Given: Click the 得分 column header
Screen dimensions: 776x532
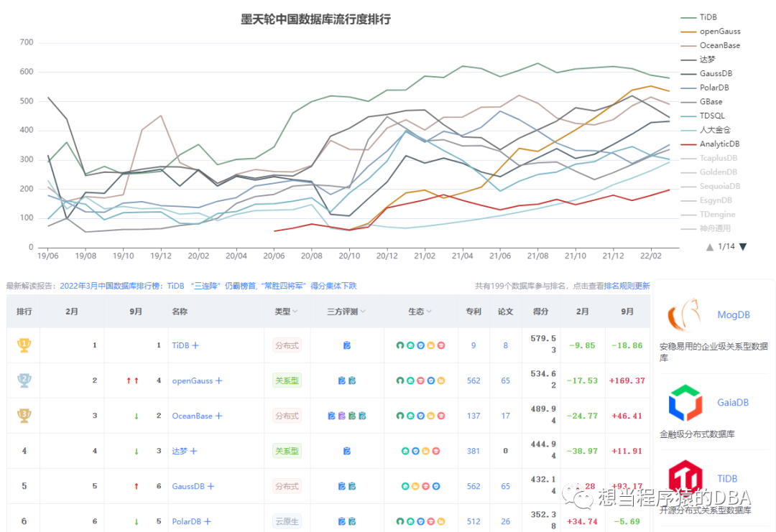Looking at the screenshot, I should point(540,312).
